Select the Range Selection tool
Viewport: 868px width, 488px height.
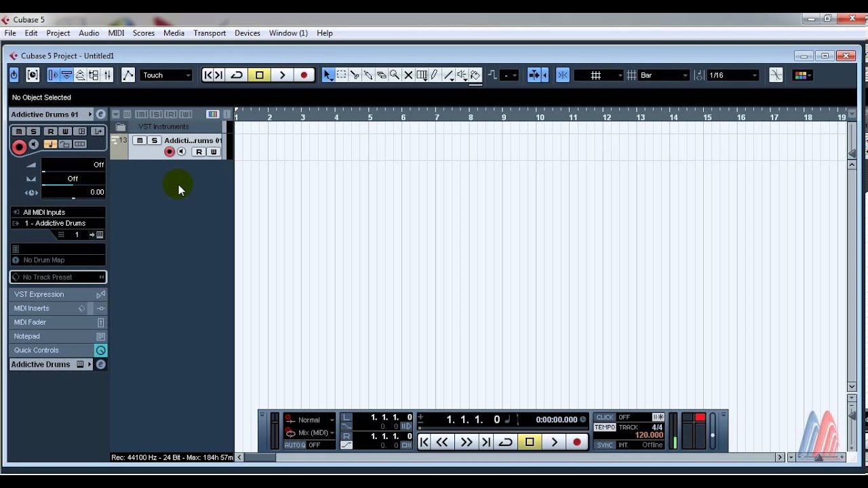(x=342, y=75)
